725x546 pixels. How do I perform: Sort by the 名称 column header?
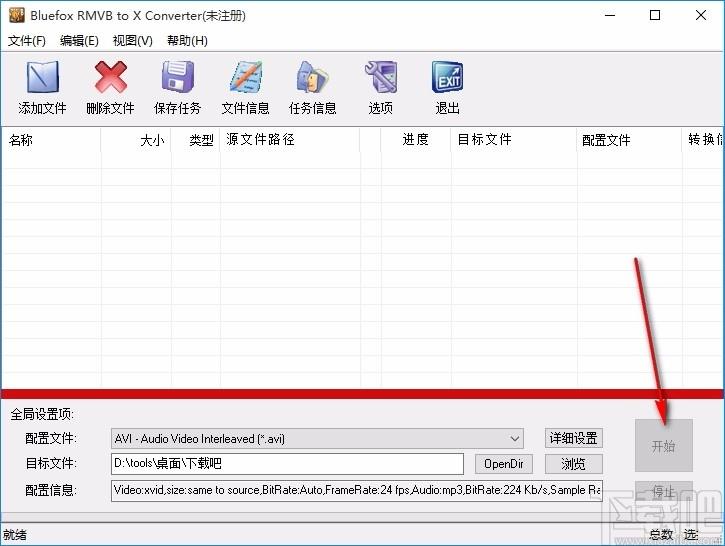[51, 140]
